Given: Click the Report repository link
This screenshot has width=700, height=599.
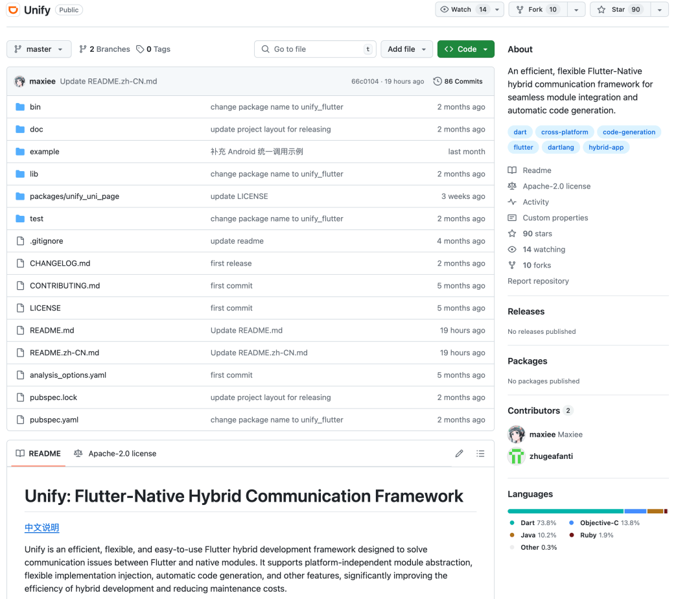Looking at the screenshot, I should coord(538,281).
